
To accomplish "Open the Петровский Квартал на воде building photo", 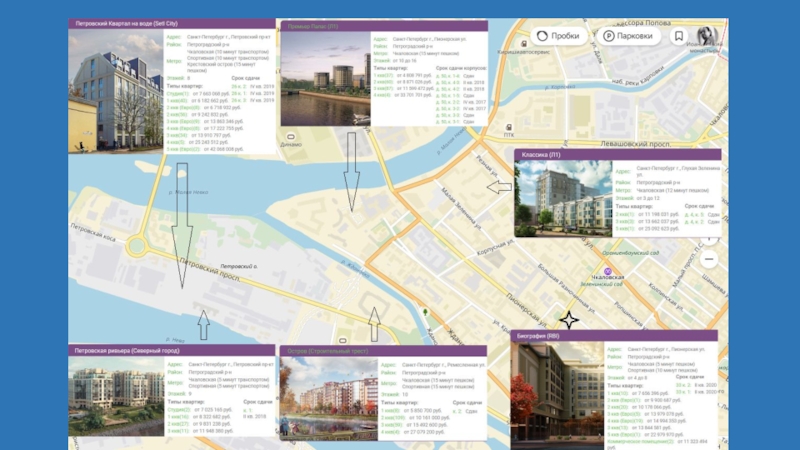I will tap(116, 90).
